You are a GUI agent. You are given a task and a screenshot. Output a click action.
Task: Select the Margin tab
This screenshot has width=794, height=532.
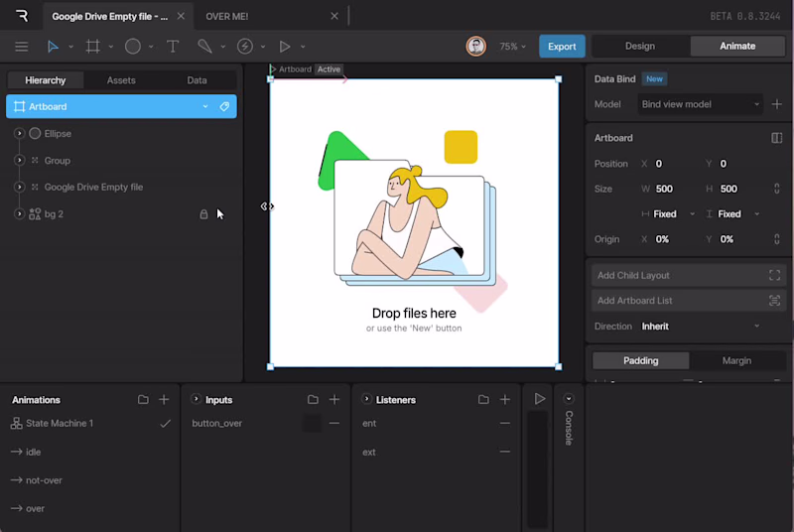pyautogui.click(x=736, y=360)
